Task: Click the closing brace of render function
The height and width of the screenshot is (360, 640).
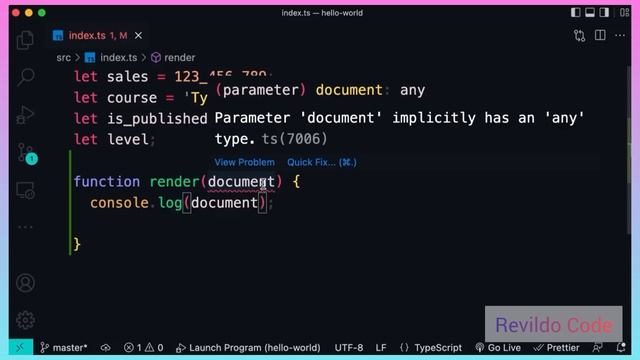Action: (77, 244)
